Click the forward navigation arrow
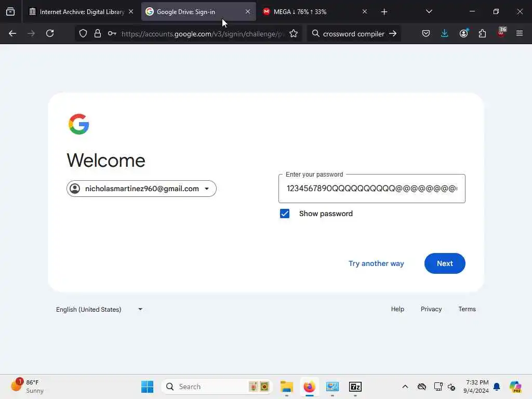This screenshot has height=399, width=532. tap(31, 33)
